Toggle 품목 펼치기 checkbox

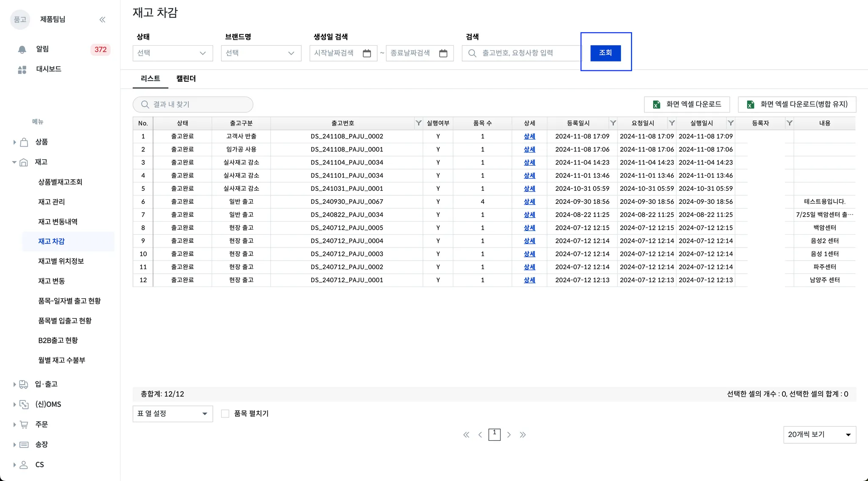225,414
